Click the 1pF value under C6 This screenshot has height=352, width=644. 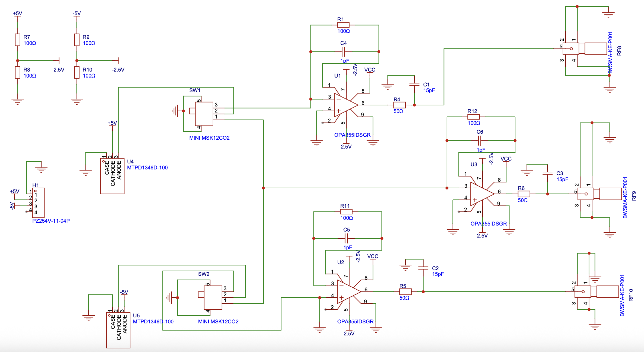click(x=481, y=150)
